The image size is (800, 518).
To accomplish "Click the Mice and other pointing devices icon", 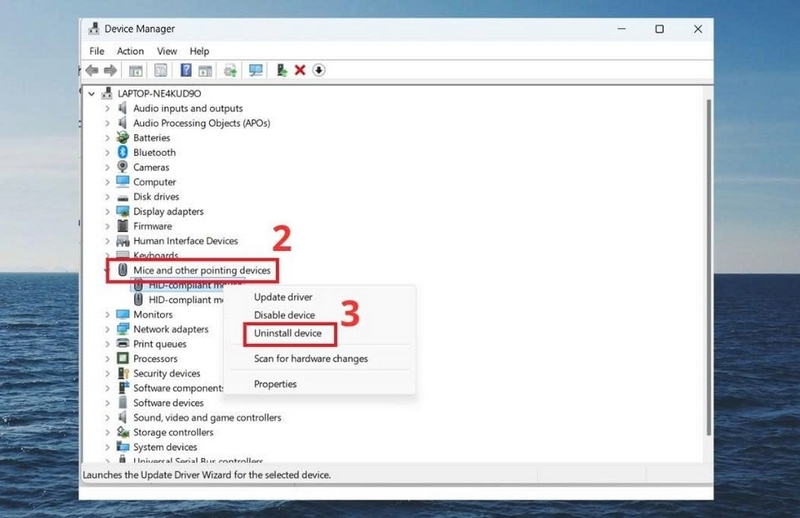I will point(122,270).
